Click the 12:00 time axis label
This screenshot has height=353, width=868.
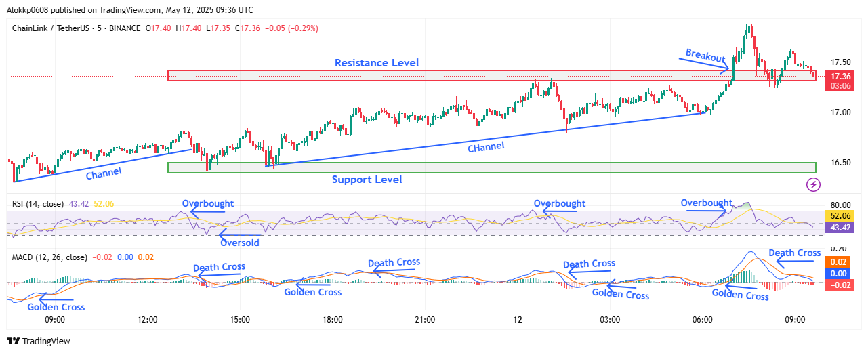pyautogui.click(x=147, y=319)
